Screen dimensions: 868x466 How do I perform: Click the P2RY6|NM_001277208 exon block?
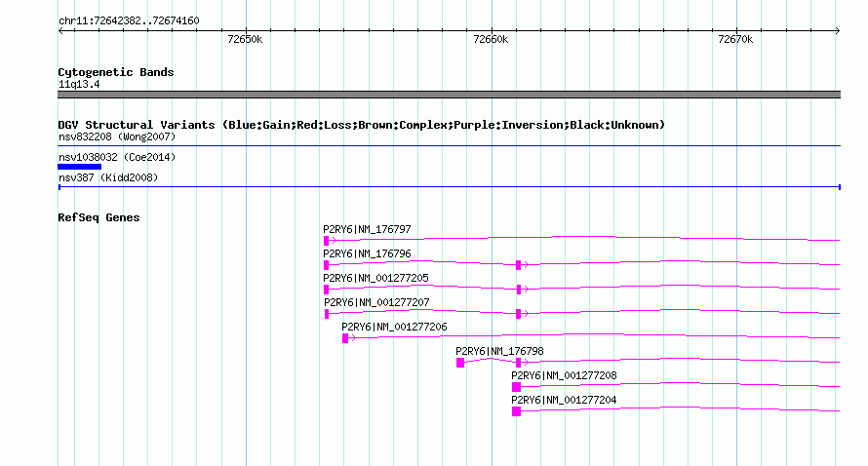click(x=517, y=387)
